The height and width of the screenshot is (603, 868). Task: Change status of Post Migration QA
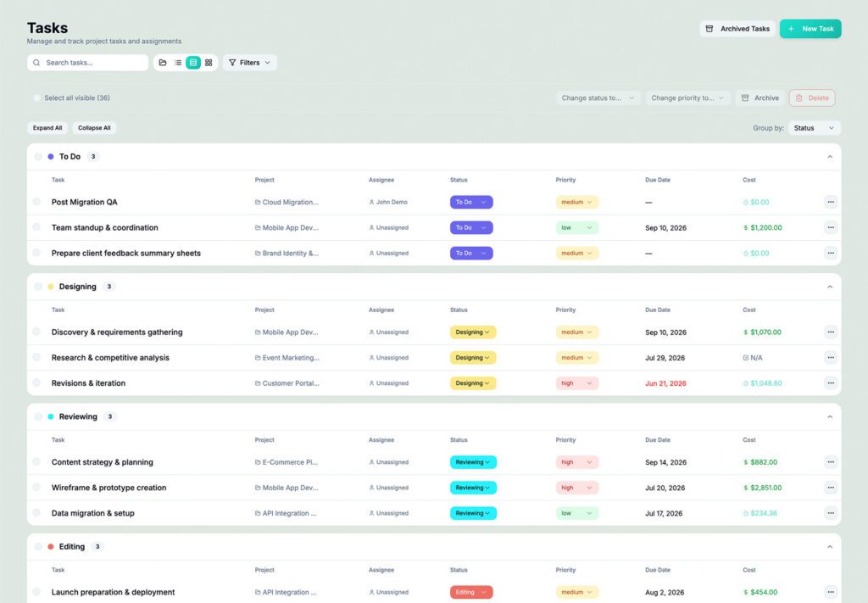click(x=471, y=202)
